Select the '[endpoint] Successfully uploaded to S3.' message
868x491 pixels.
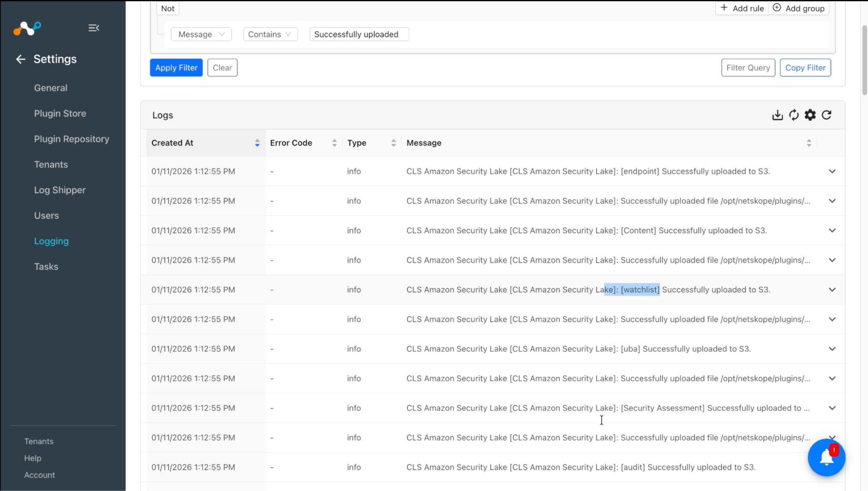(x=588, y=172)
